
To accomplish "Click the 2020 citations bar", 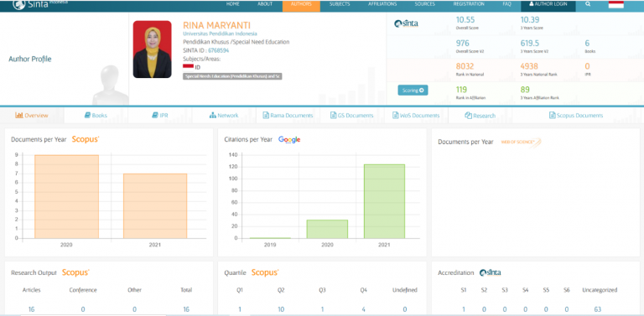I will tap(327, 229).
